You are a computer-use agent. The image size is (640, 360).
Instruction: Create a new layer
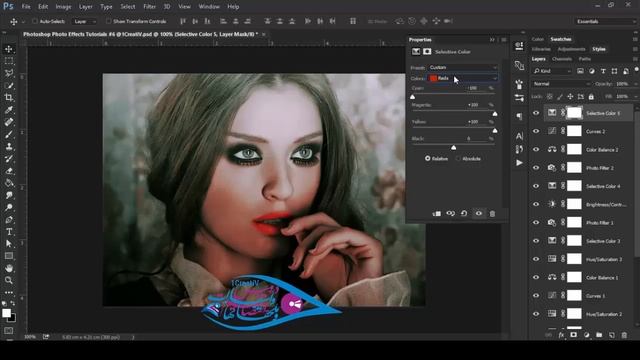(x=611, y=335)
